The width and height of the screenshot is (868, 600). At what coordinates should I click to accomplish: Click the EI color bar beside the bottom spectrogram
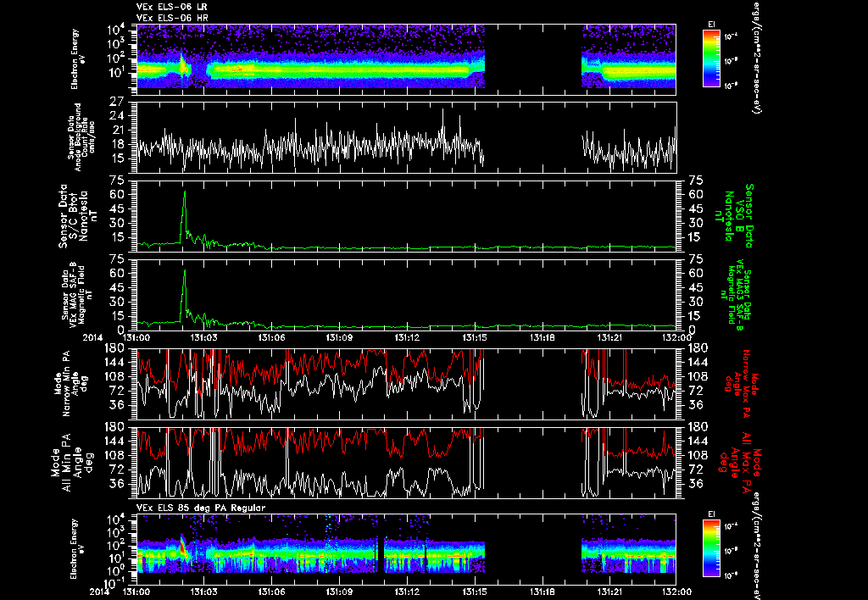click(711, 549)
